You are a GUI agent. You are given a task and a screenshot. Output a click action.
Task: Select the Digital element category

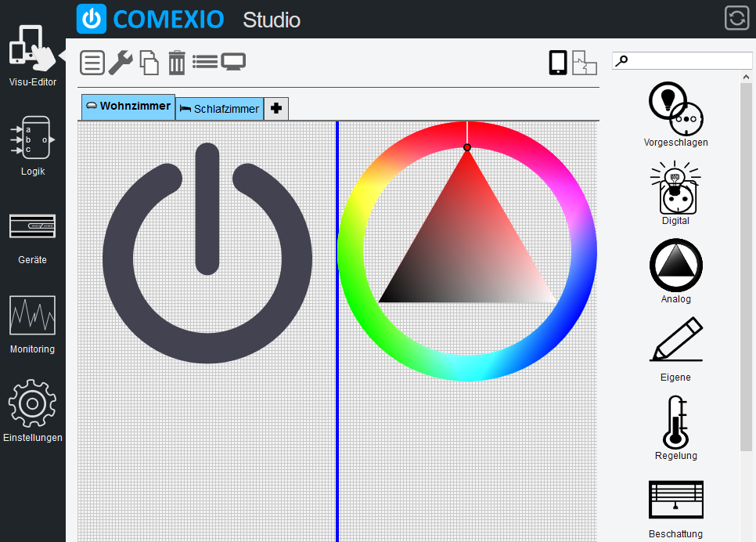click(675, 193)
